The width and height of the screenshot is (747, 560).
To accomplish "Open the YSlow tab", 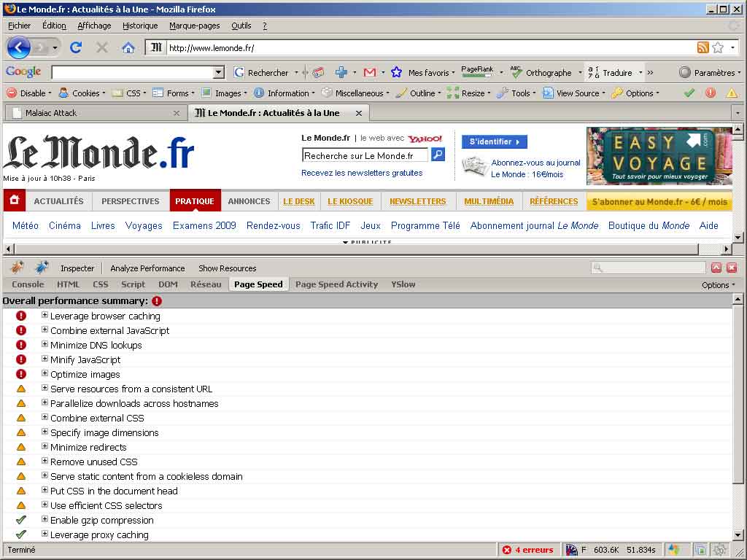I will pyautogui.click(x=403, y=284).
